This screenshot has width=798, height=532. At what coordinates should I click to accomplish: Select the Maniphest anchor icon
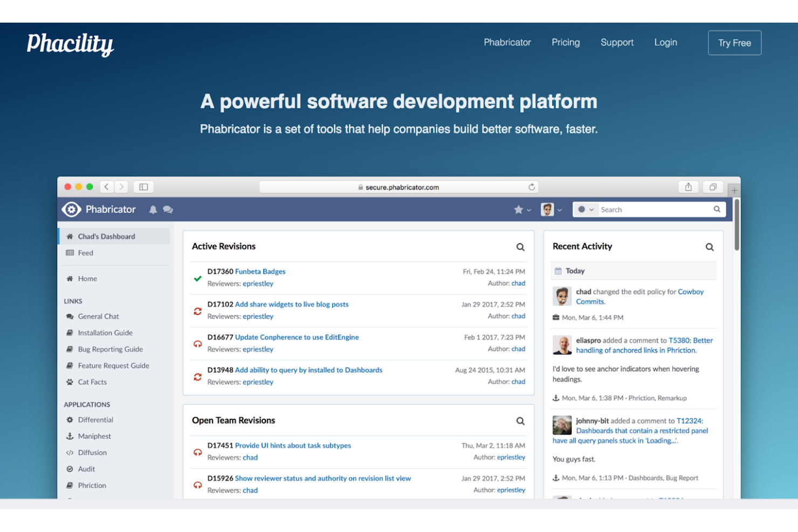[x=70, y=436]
